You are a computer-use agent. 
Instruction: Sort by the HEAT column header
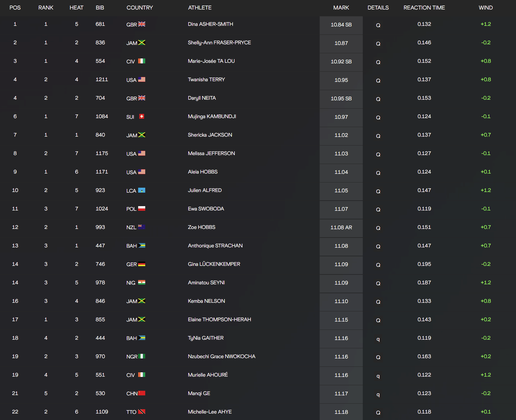[x=76, y=8]
